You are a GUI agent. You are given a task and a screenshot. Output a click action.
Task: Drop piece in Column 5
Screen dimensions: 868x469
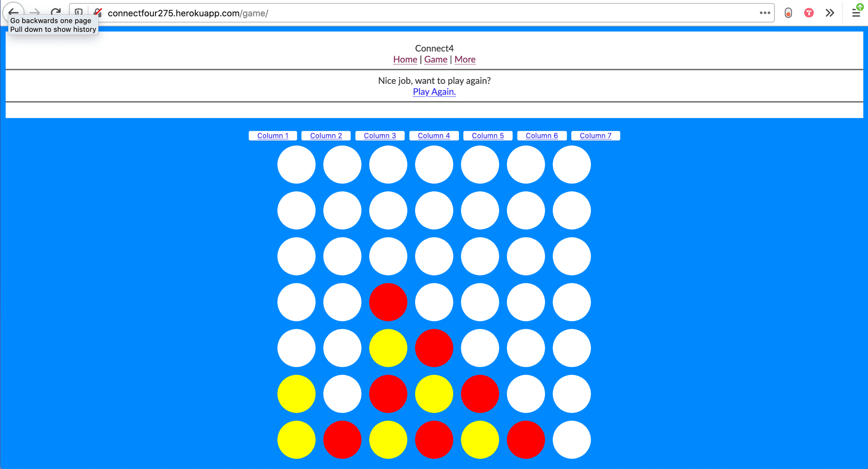[488, 135]
